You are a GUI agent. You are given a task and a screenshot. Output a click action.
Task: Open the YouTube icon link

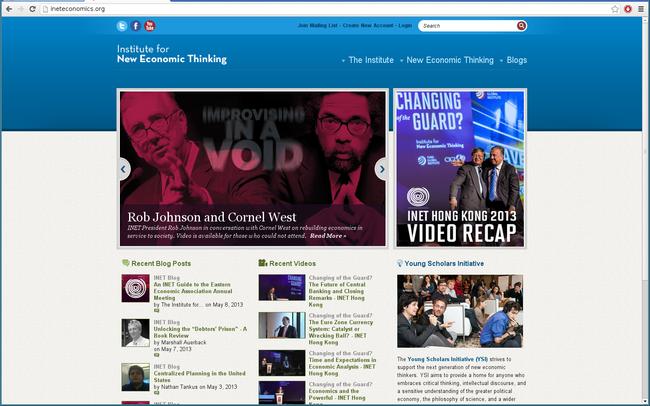tap(149, 26)
